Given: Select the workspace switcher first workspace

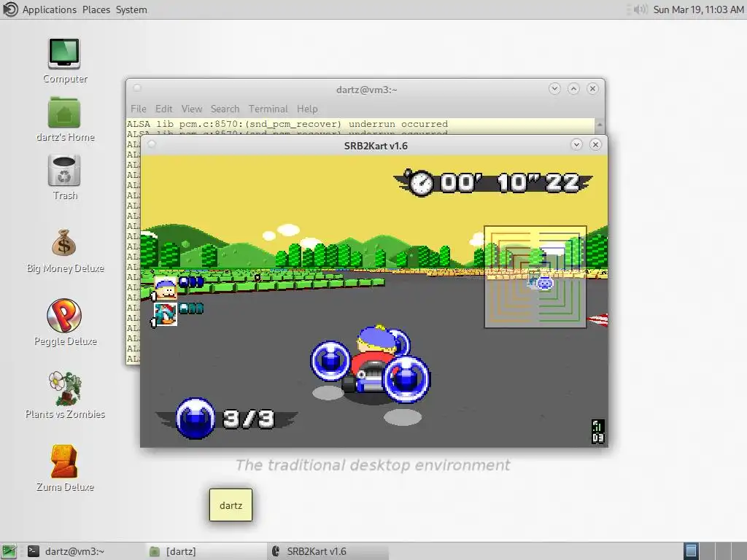Looking at the screenshot, I should pos(691,551).
